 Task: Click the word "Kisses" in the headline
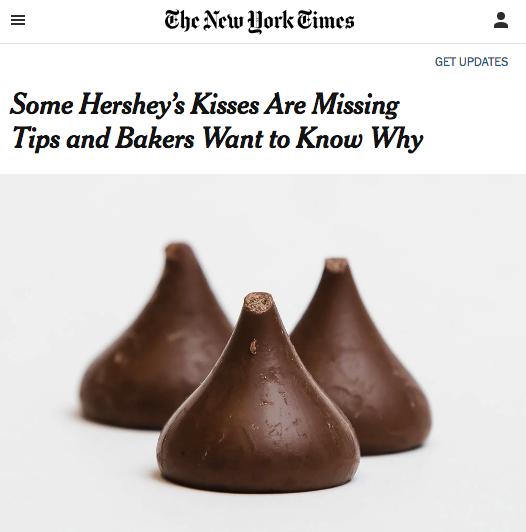(225, 104)
